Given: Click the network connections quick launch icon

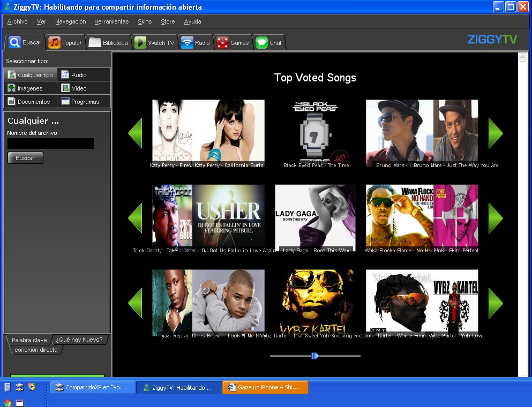Looking at the screenshot, I should pyautogui.click(x=20, y=387).
